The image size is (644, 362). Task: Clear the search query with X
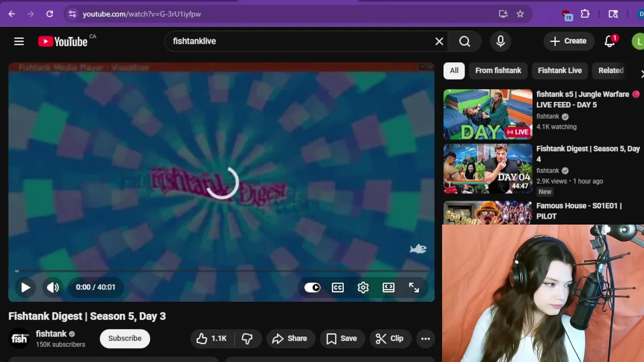[x=439, y=41]
